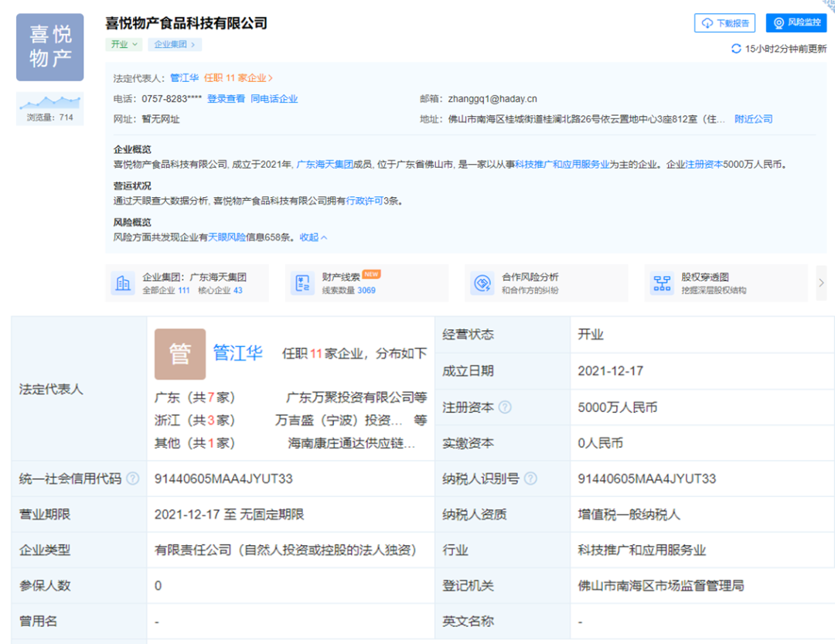Click the 股权穿透图 structure icon
Screen dimensions: 835x644
662,283
